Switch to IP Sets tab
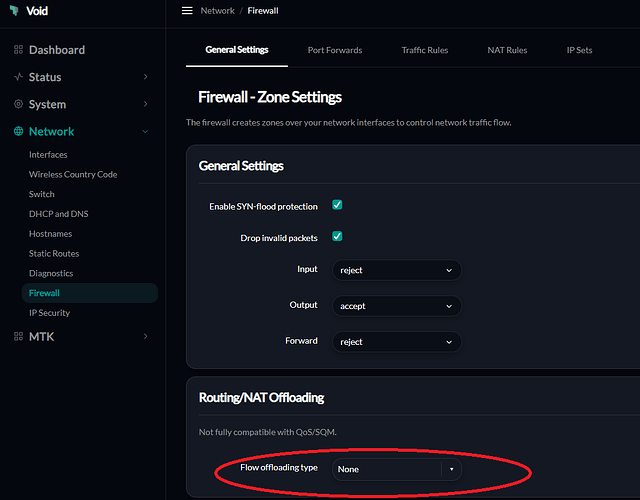This screenshot has height=500, width=640. (x=579, y=50)
